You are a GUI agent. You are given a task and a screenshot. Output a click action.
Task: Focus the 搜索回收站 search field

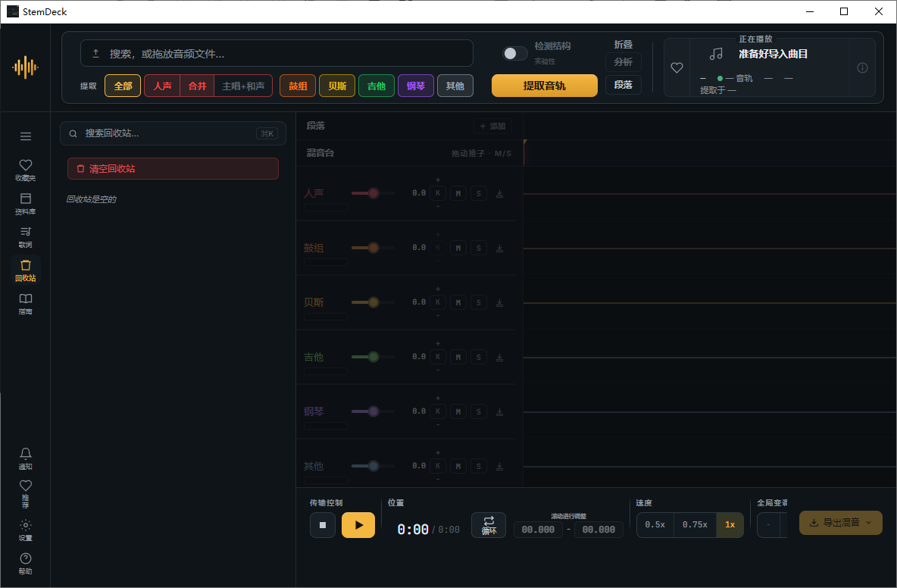pos(173,133)
